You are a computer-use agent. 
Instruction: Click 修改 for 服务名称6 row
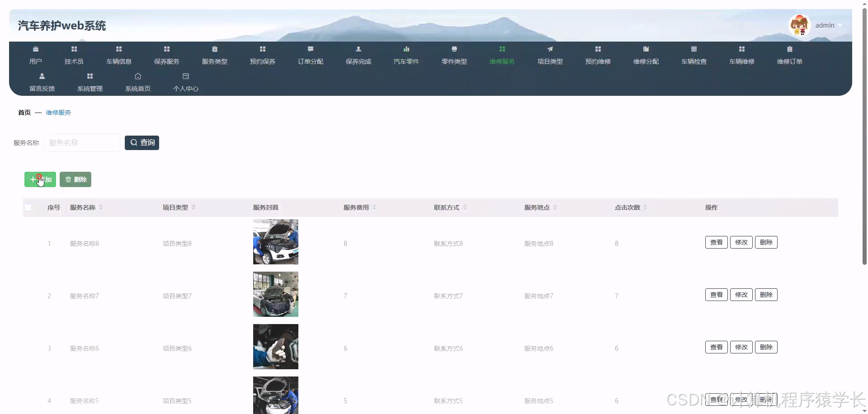pos(741,347)
